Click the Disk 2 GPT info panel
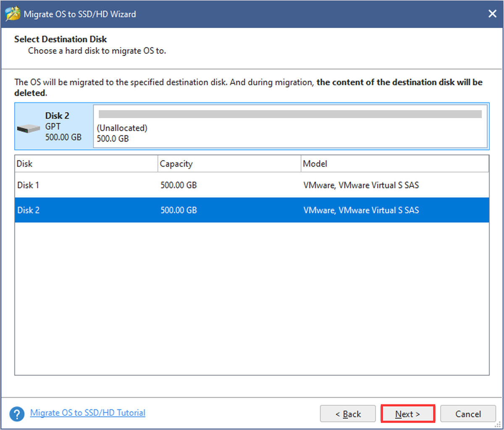Screen dimensions: 504x430 tap(54, 126)
